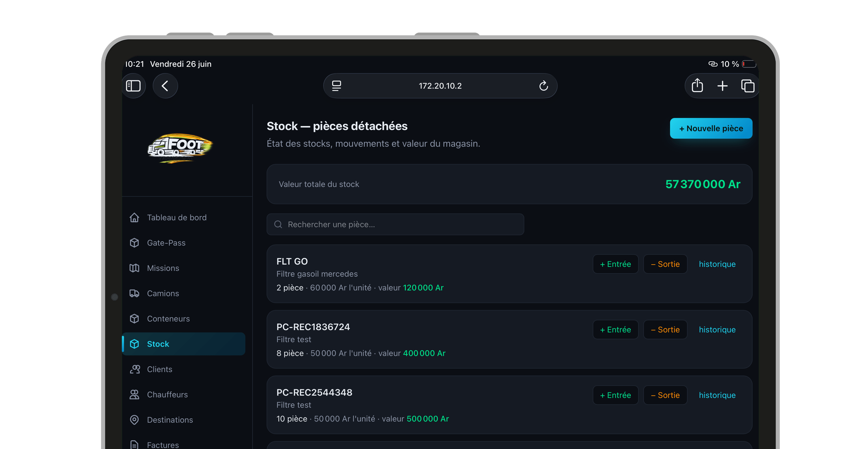Open a new tab with plus icon
The image size is (868, 449).
pyautogui.click(x=722, y=86)
